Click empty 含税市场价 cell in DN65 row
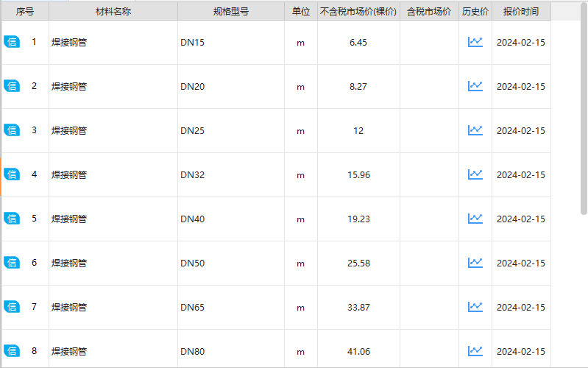This screenshot has height=368, width=588. (x=429, y=307)
